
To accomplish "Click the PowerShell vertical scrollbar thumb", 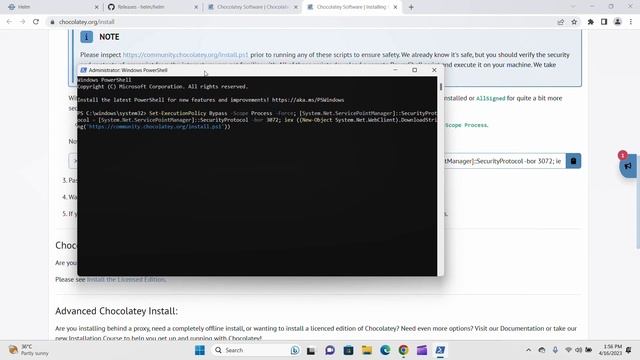I will coord(441,87).
